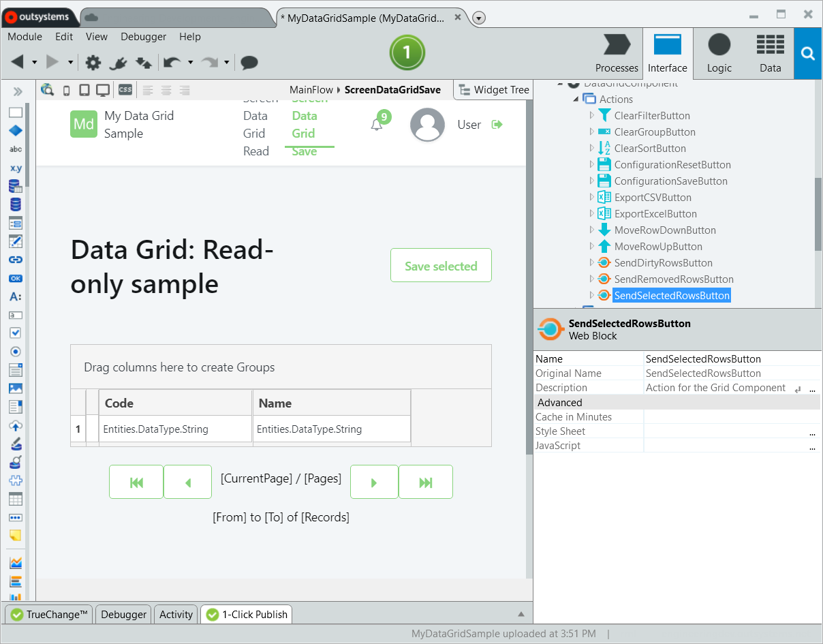Open the undo history dropdown arrow
The image size is (823, 644).
pyautogui.click(x=192, y=62)
